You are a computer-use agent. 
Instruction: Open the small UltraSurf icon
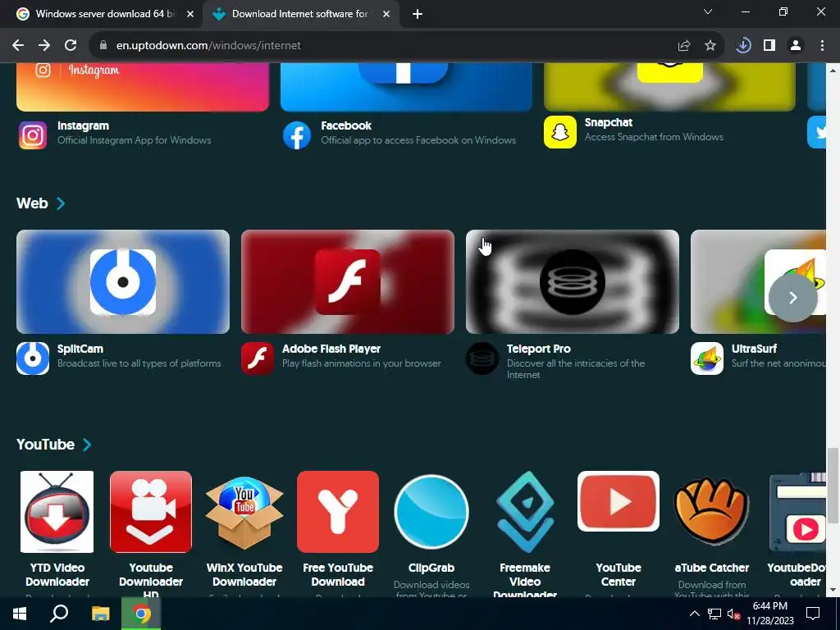point(706,358)
